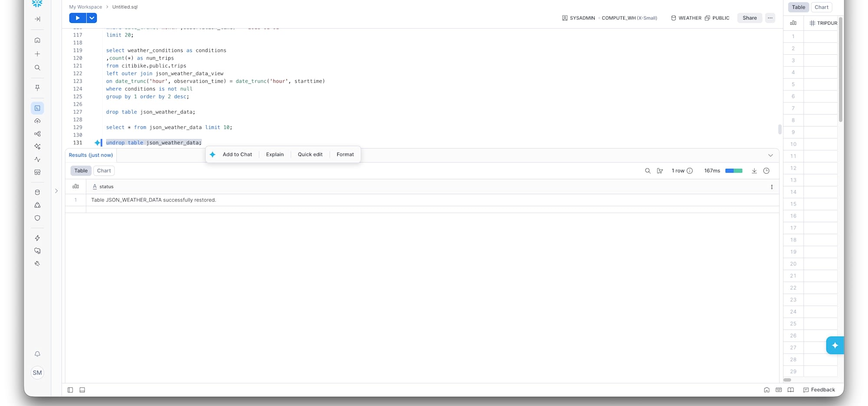This screenshot has width=868, height=406.
Task: Search results with the magnifier icon
Action: 648,171
